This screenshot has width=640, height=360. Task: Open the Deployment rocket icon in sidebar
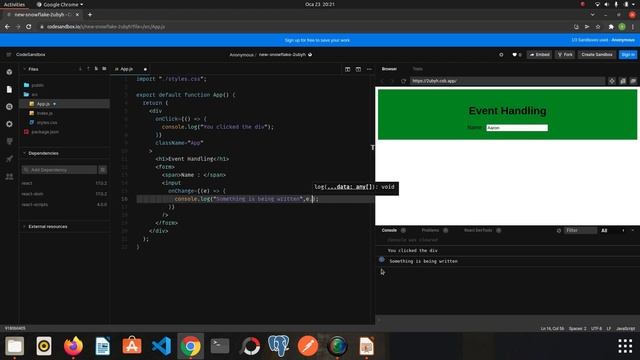[9, 159]
